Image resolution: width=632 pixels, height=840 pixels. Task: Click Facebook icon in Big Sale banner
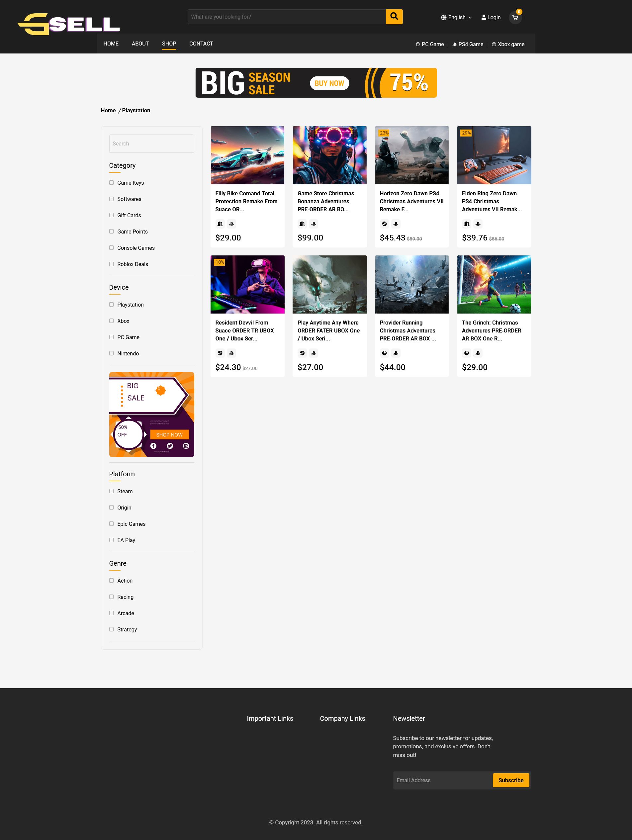point(153,446)
